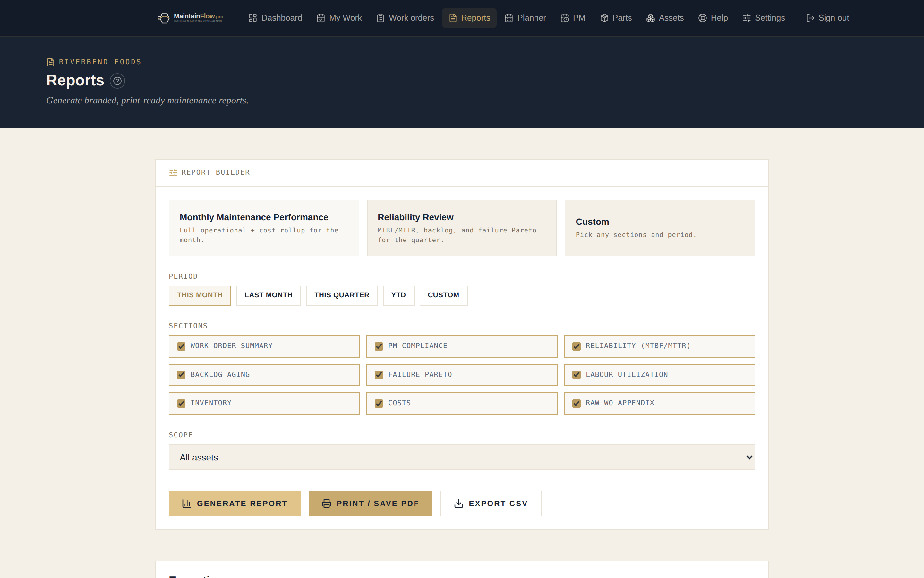Open the help circle beside Reports title
924x578 pixels.
point(117,81)
